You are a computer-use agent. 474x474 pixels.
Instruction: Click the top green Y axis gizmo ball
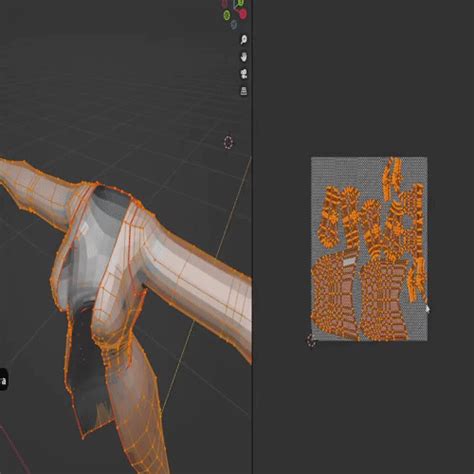(x=240, y=3)
